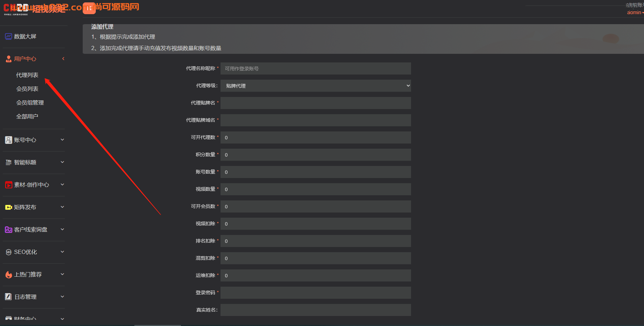Open 会员列表 in sidebar
644x326 pixels.
(x=27, y=89)
